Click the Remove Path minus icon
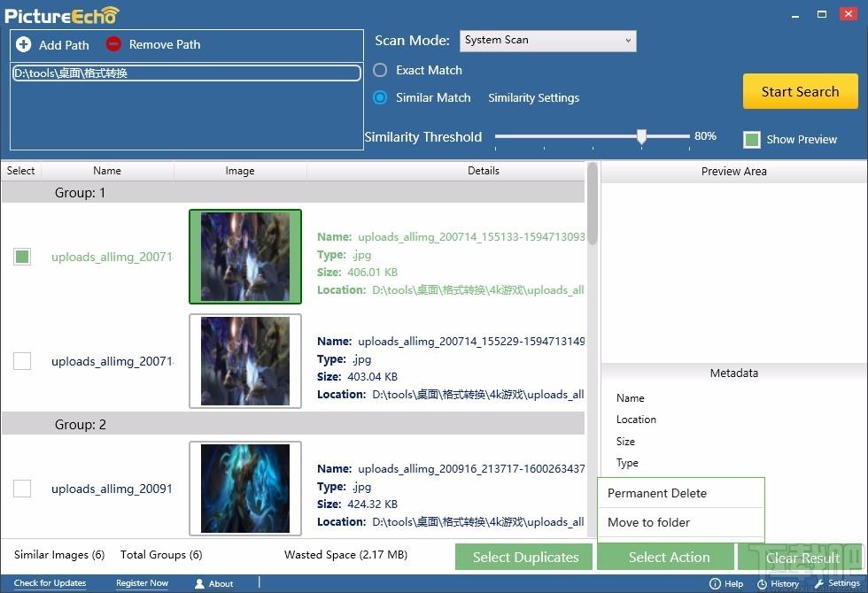868x593 pixels. coord(113,43)
